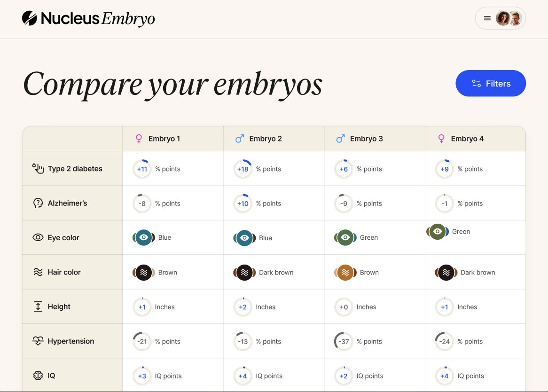Open the hamburger menu icon
548x392 pixels.
point(487,18)
